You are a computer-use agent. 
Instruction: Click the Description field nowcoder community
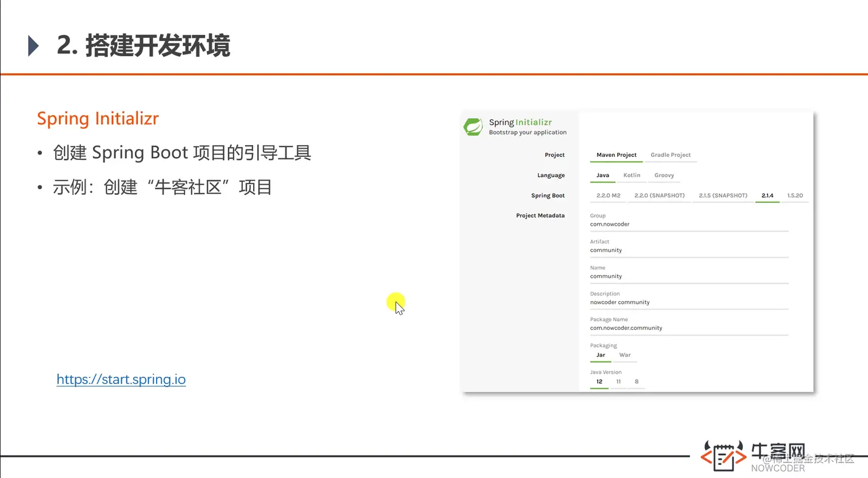tap(689, 302)
